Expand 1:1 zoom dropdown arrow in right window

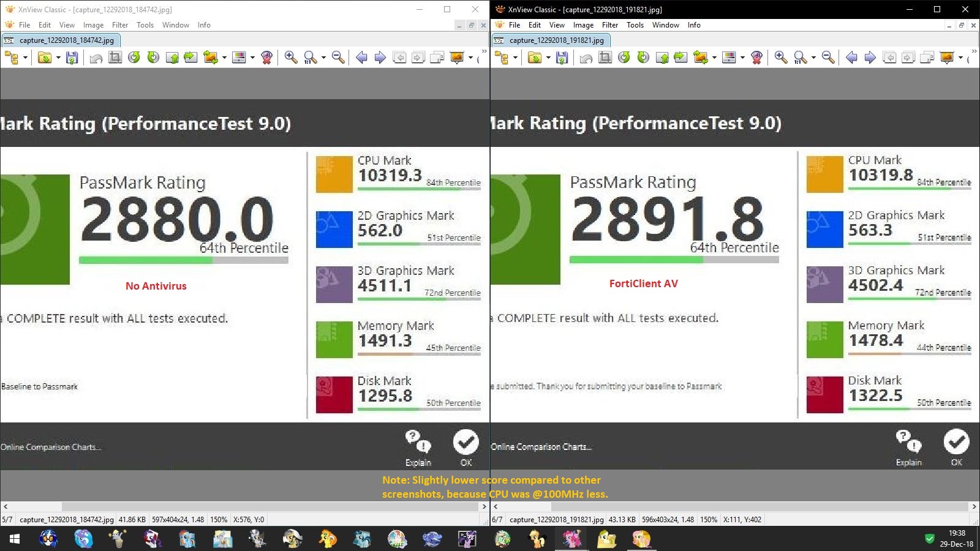click(x=813, y=58)
